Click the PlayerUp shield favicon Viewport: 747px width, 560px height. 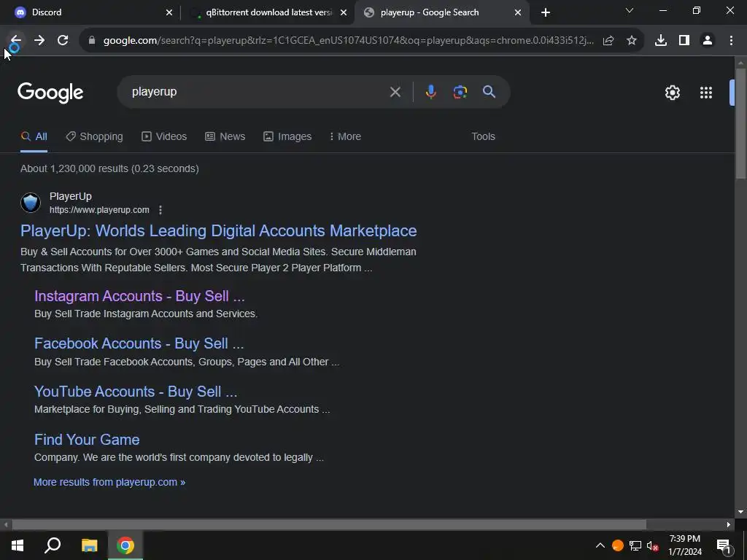(31, 203)
